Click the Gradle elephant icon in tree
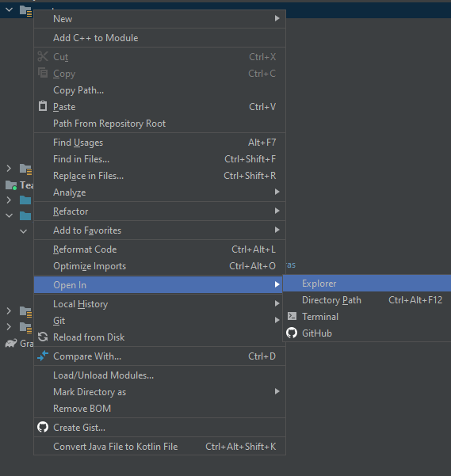 (11, 344)
